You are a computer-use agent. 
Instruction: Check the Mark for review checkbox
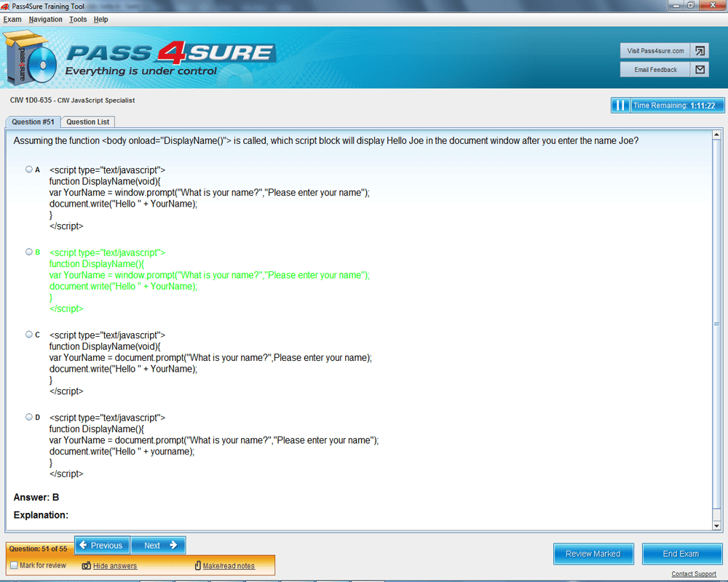(14, 565)
